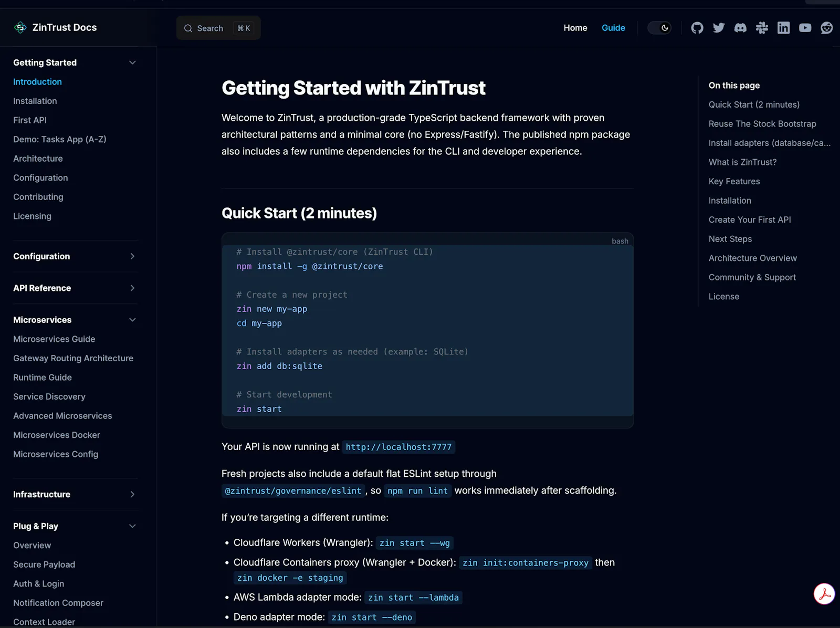840x628 pixels.
Task: Click the 'npm run lint' inline code
Action: pyautogui.click(x=417, y=490)
